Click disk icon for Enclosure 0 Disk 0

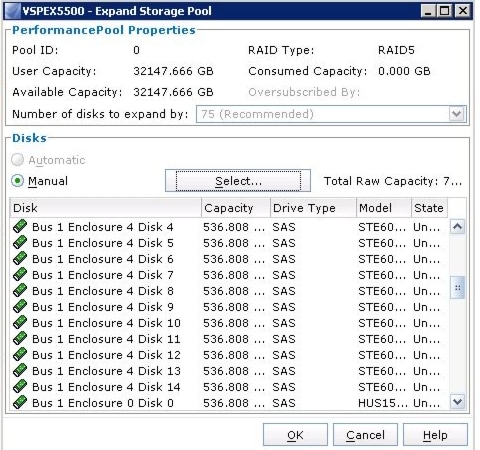(x=20, y=403)
